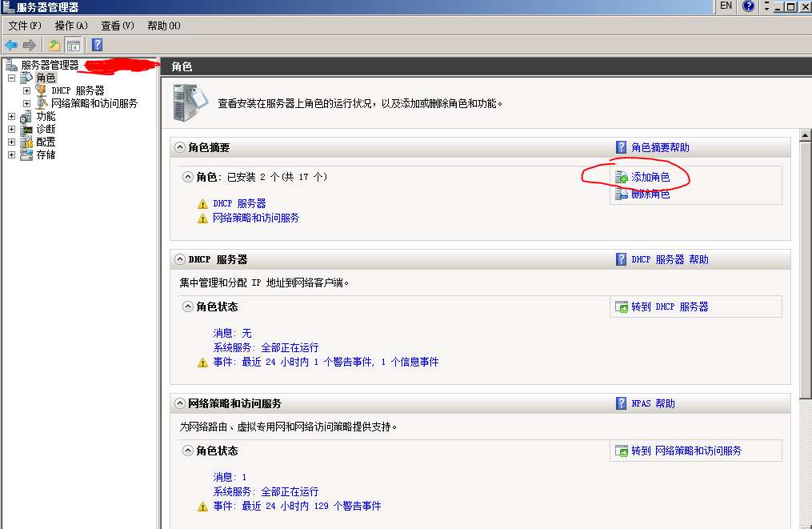Click 转到 DHCP 服务器 link
The height and width of the screenshot is (529, 812).
click(x=670, y=307)
